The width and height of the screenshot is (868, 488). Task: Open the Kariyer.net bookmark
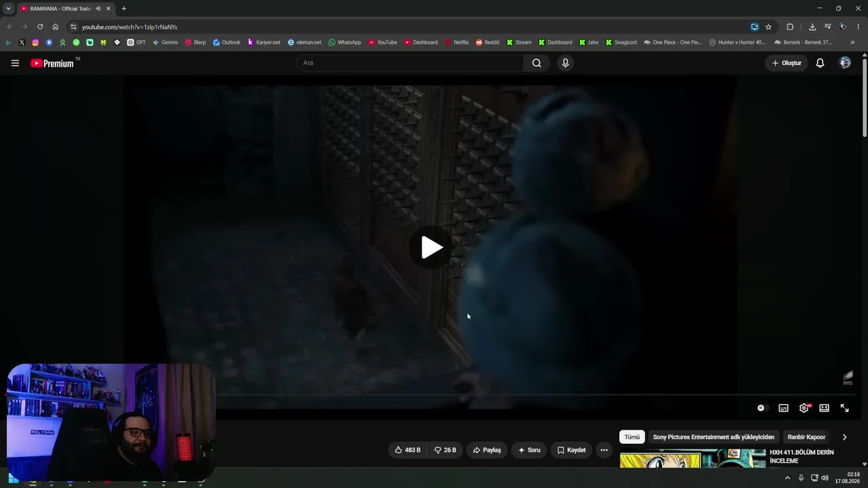(264, 42)
